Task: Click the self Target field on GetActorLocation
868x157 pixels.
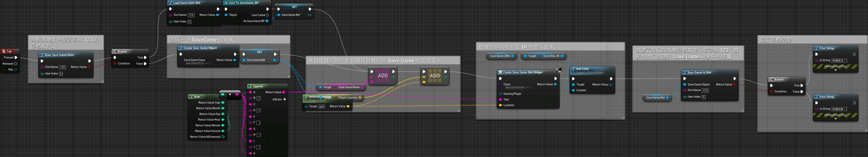Action: [x=321, y=107]
